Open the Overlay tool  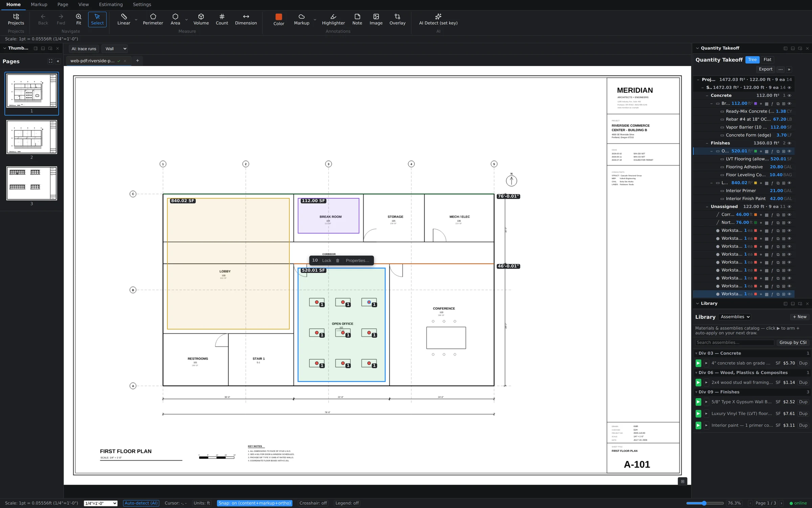point(397,19)
